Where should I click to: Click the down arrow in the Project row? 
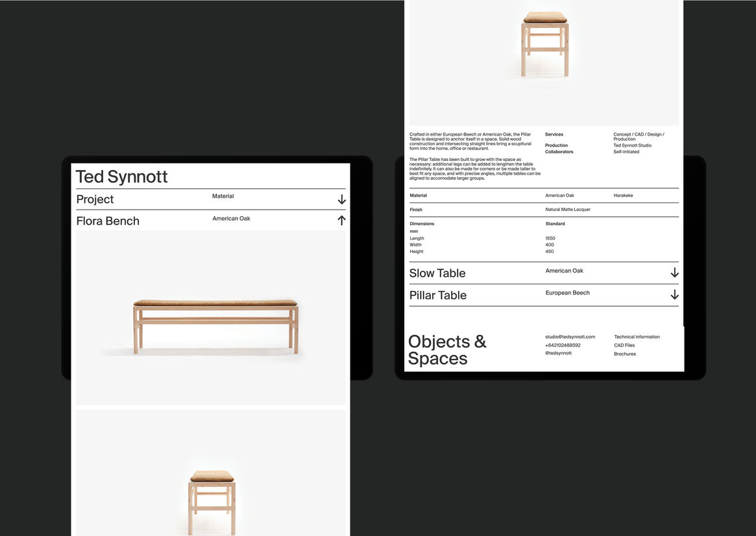(x=341, y=200)
